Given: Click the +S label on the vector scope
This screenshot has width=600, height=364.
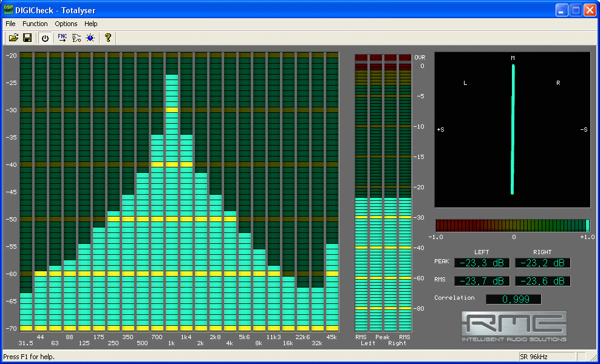Looking at the screenshot, I should [440, 130].
